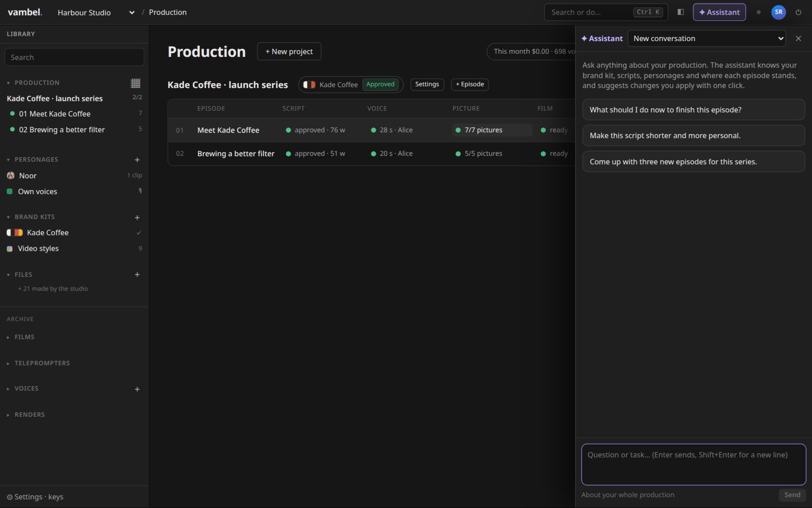Expand the Renders section

tap(8, 415)
